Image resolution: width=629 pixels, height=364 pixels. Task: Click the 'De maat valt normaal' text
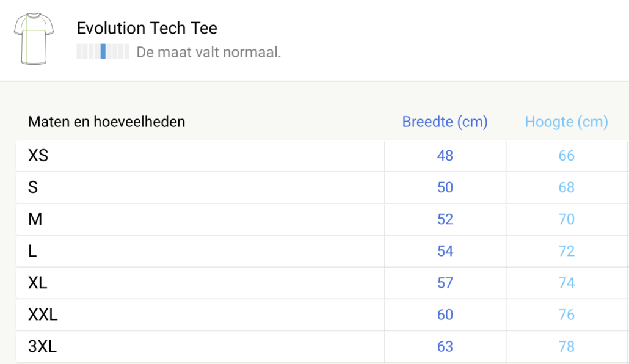click(209, 52)
